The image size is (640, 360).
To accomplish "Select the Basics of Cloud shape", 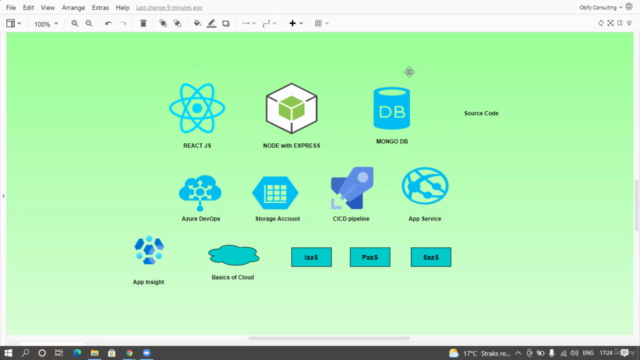I will 233,256.
